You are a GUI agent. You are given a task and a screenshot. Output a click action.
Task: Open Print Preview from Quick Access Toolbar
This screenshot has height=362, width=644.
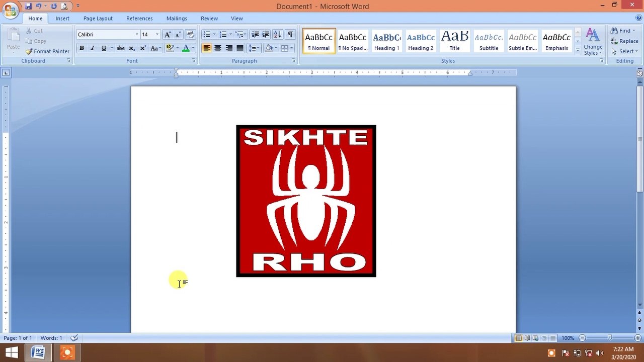pos(64,6)
